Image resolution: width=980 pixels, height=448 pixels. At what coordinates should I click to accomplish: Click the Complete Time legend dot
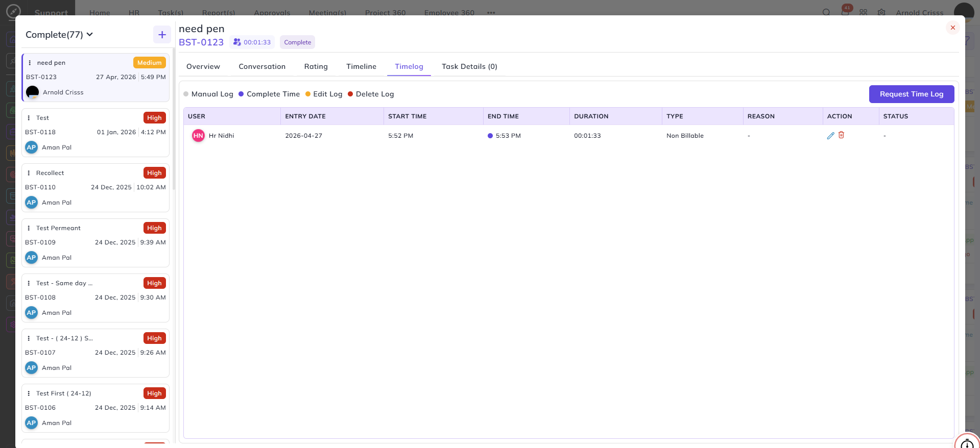241,94
